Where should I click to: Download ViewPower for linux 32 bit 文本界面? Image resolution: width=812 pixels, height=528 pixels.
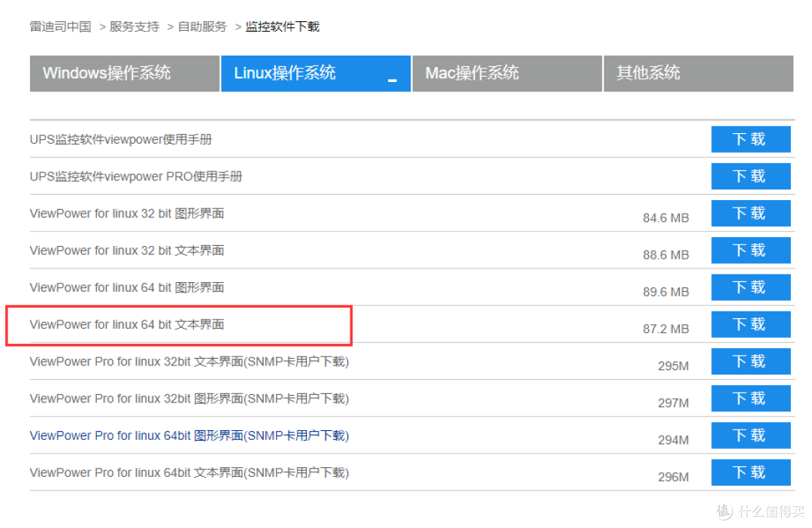click(x=750, y=250)
